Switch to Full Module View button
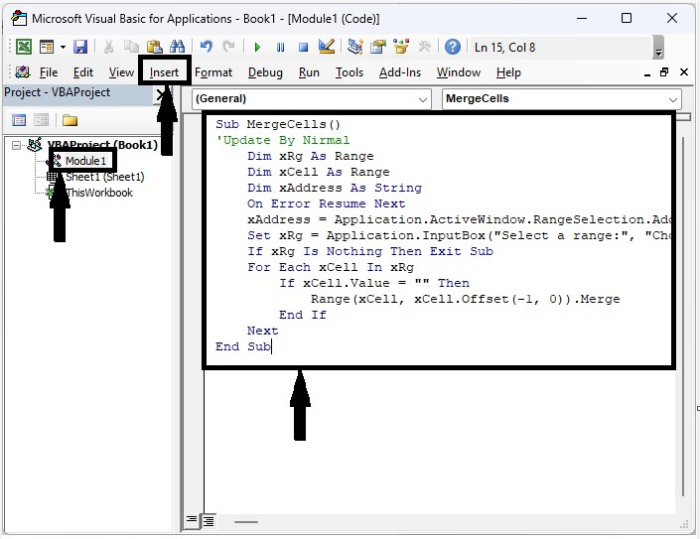The width and height of the screenshot is (700, 539). 208,520
